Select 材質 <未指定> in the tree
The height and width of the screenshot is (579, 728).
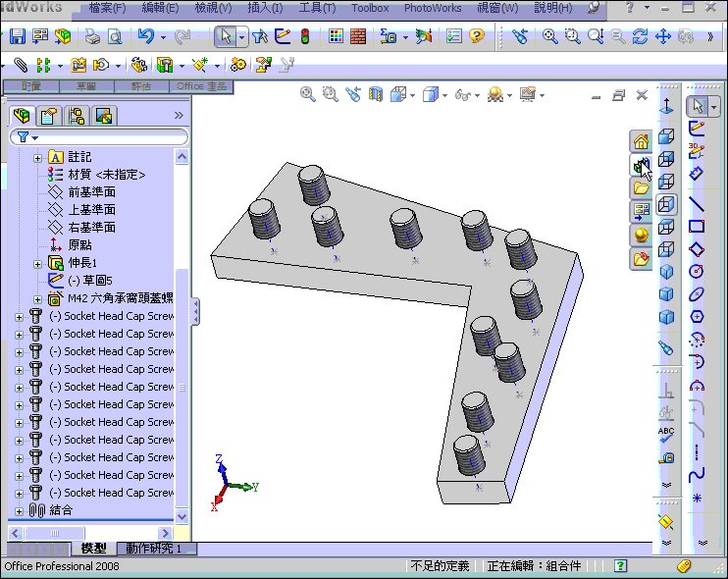tap(96, 175)
